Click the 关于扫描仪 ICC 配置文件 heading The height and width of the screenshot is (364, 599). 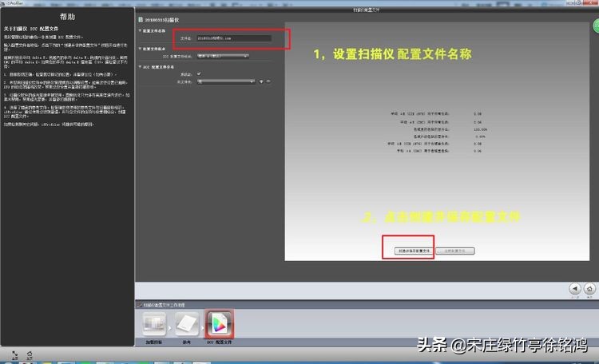pyautogui.click(x=31, y=29)
